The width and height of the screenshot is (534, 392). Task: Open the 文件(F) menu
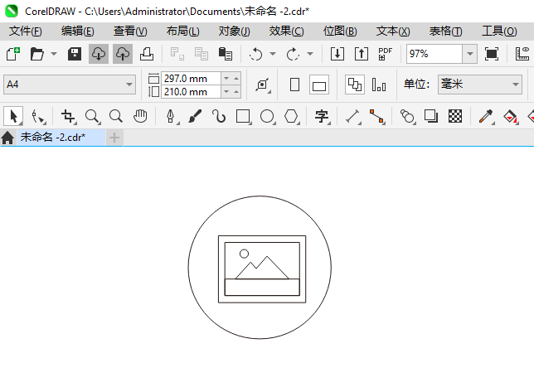pyautogui.click(x=26, y=31)
